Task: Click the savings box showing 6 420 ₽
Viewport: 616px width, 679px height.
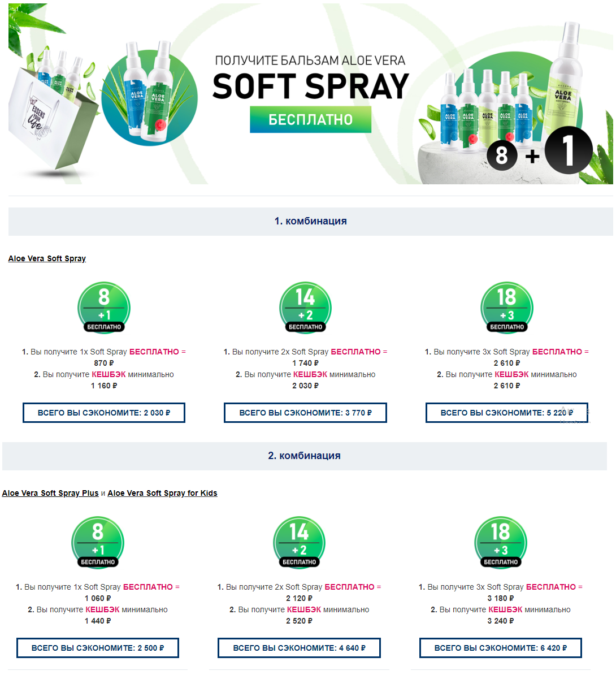Action: [x=501, y=648]
